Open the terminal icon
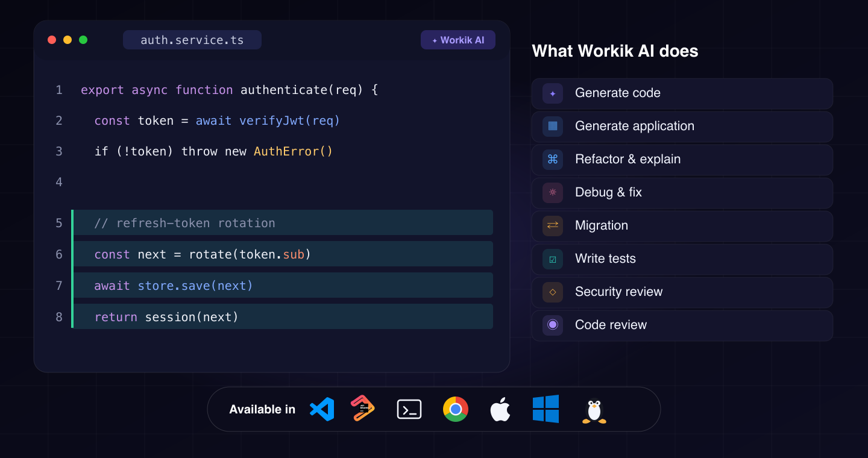The width and height of the screenshot is (868, 458). click(x=409, y=409)
